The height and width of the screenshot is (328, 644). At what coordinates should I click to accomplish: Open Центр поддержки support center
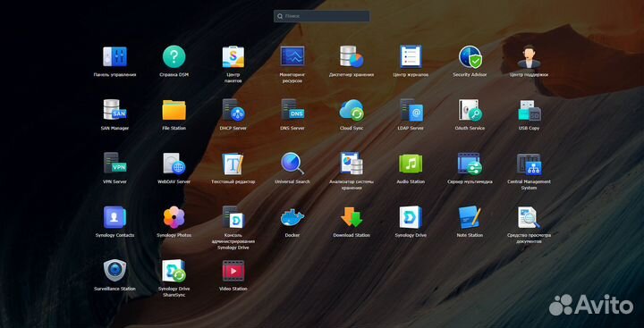pyautogui.click(x=529, y=56)
